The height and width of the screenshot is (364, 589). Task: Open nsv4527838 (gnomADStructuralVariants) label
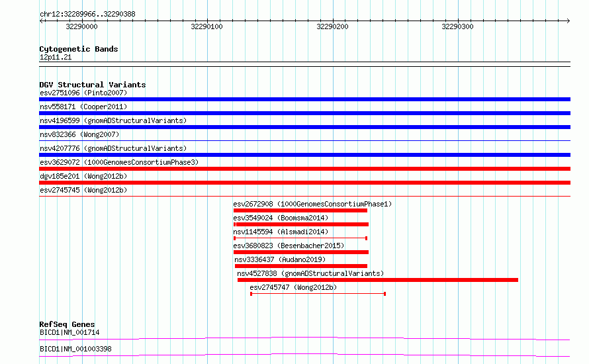point(310,273)
